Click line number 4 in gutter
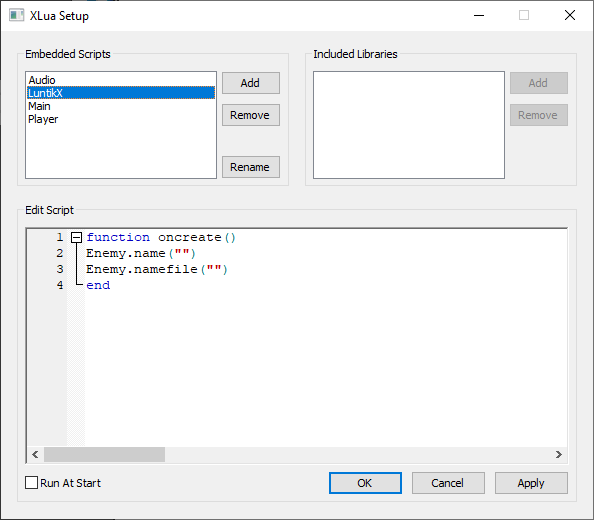Screen dimensions: 594x520 (x=60, y=285)
